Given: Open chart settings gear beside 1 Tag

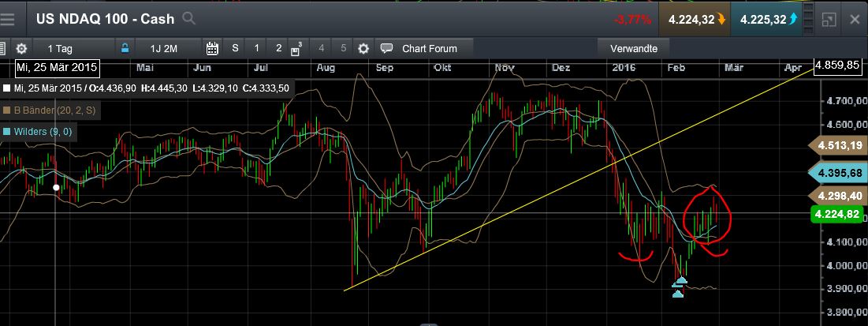Looking at the screenshot, I should tap(21, 48).
